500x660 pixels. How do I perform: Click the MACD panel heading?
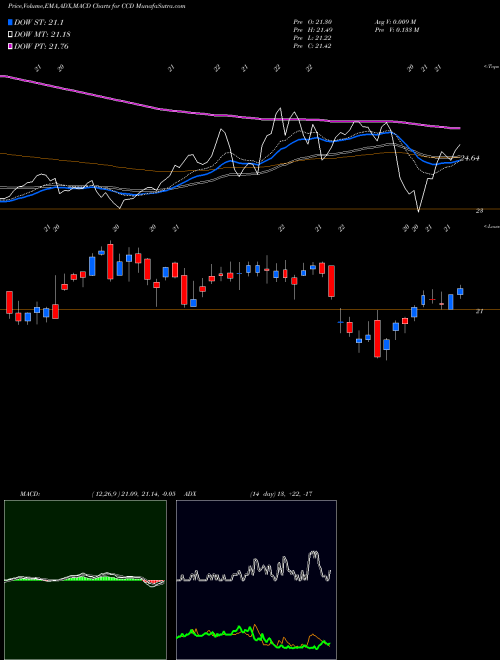(x=30, y=494)
